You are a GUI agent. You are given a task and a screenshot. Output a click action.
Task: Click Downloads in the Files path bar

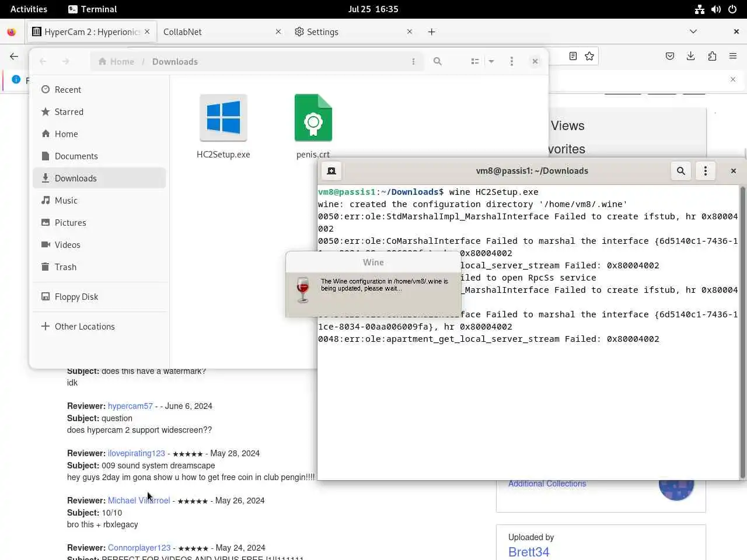(175, 61)
